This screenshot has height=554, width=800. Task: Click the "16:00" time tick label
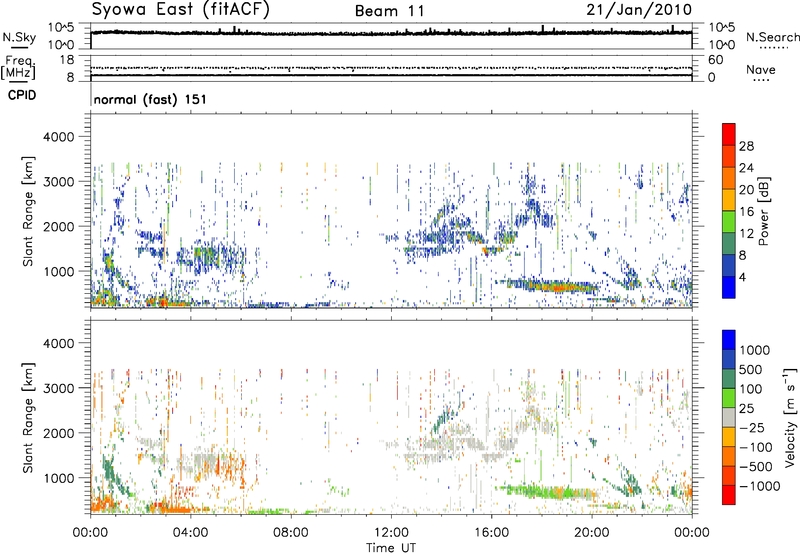[x=491, y=533]
